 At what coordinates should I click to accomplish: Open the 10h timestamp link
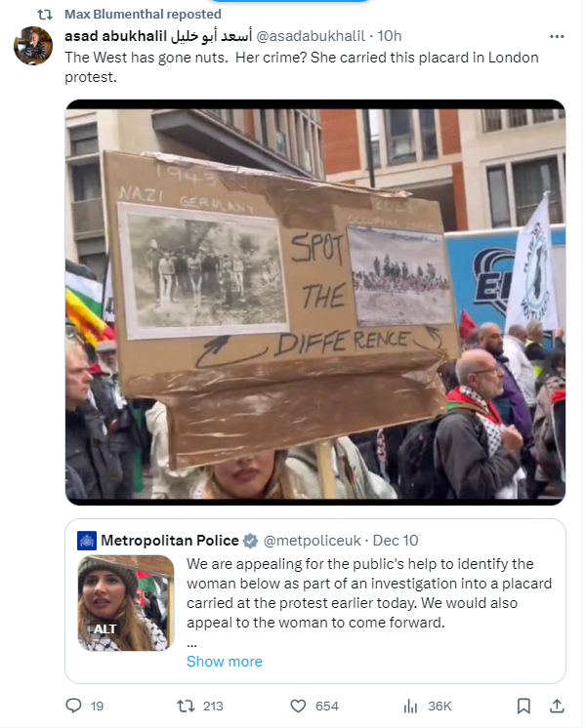[x=390, y=36]
